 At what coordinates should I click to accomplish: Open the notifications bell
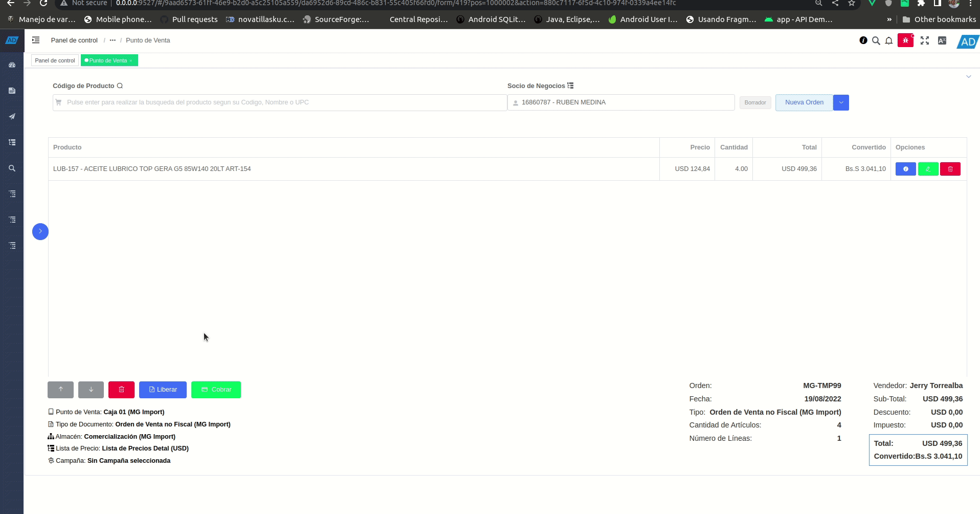tap(889, 40)
